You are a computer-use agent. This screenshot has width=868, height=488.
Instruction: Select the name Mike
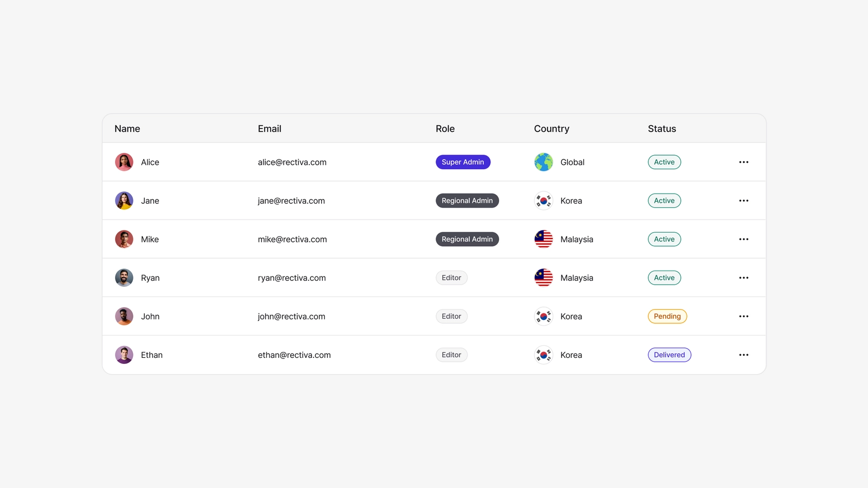tap(150, 239)
